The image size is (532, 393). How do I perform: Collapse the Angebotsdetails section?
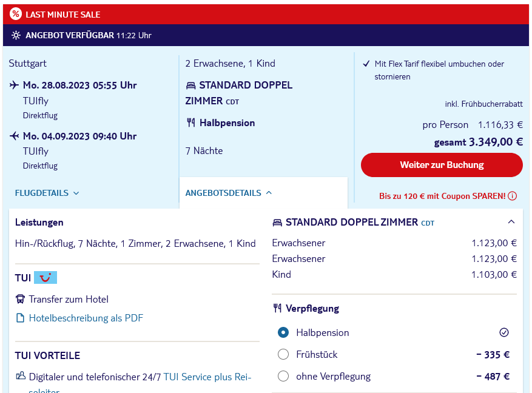tap(229, 193)
